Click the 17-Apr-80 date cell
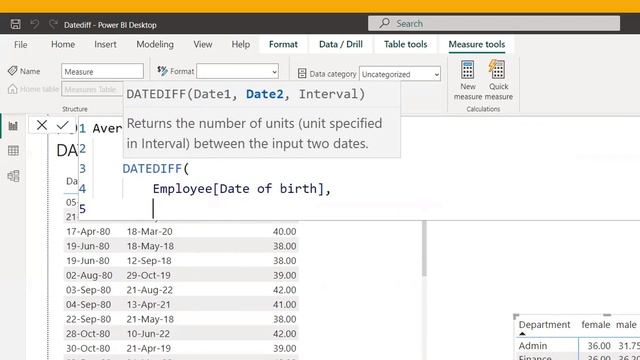Image resolution: width=640 pixels, height=360 pixels. point(88,231)
